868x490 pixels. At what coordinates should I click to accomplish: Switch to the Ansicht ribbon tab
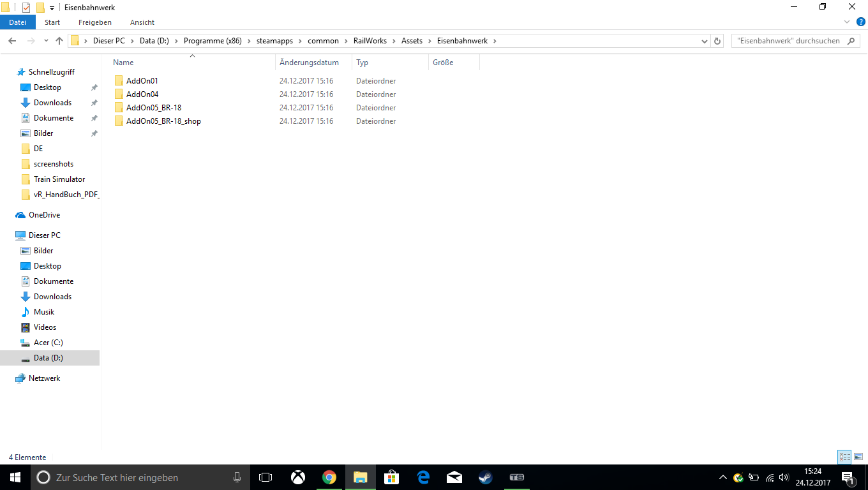coord(142,22)
